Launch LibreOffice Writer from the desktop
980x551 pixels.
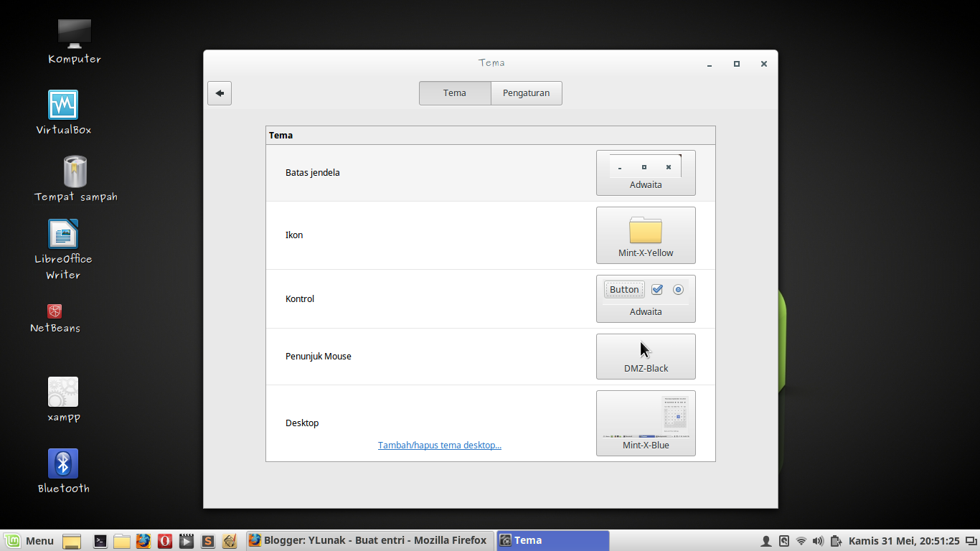62,234
